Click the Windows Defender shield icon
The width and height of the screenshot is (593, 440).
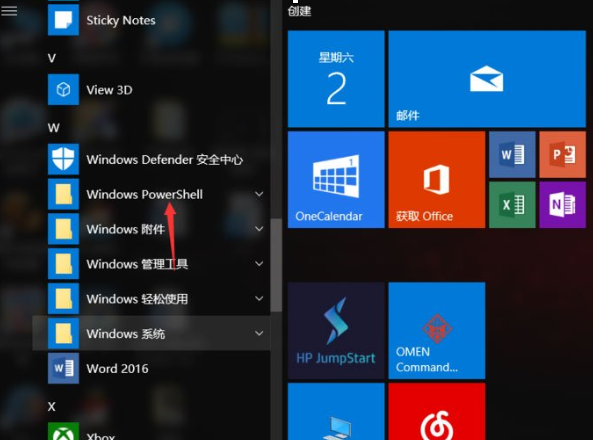(x=63, y=159)
